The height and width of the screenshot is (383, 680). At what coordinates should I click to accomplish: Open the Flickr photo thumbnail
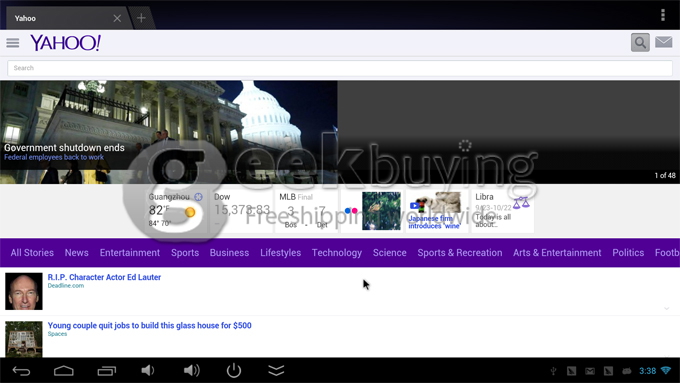click(381, 211)
